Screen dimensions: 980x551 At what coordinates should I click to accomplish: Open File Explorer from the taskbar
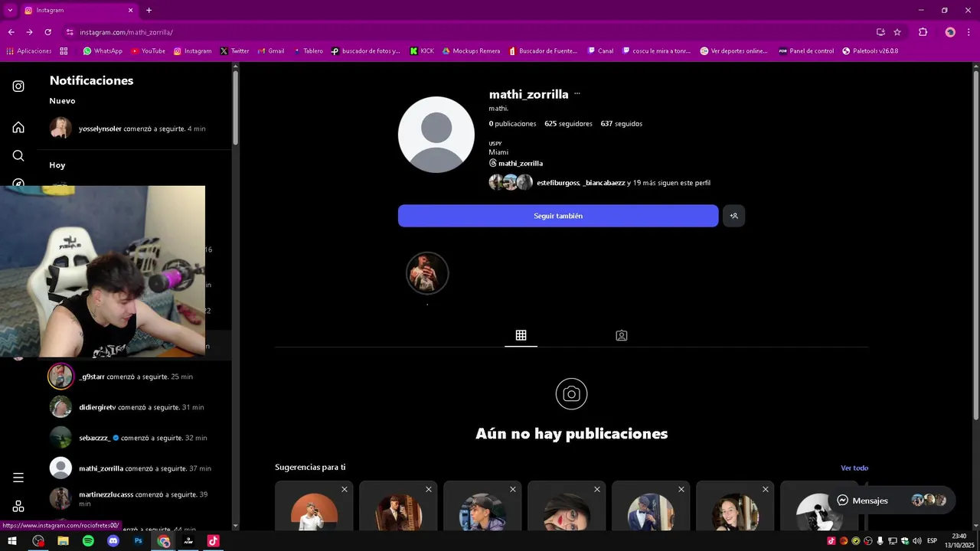point(63,541)
